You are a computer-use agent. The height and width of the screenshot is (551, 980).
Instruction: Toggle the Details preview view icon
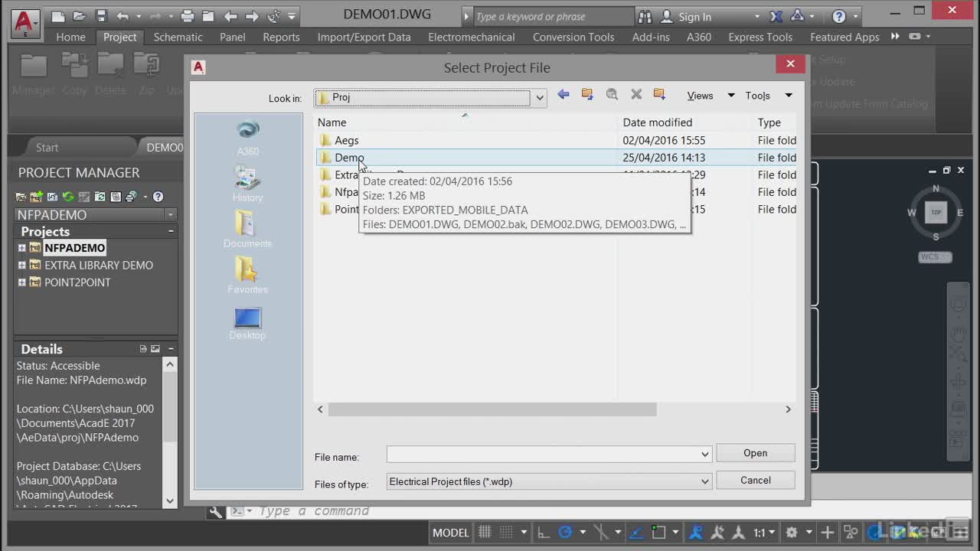(x=155, y=349)
